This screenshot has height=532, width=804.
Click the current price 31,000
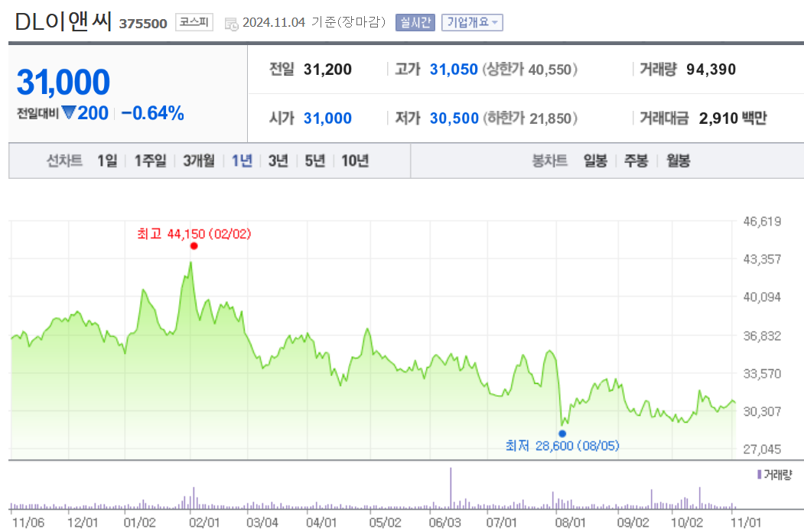(x=63, y=82)
